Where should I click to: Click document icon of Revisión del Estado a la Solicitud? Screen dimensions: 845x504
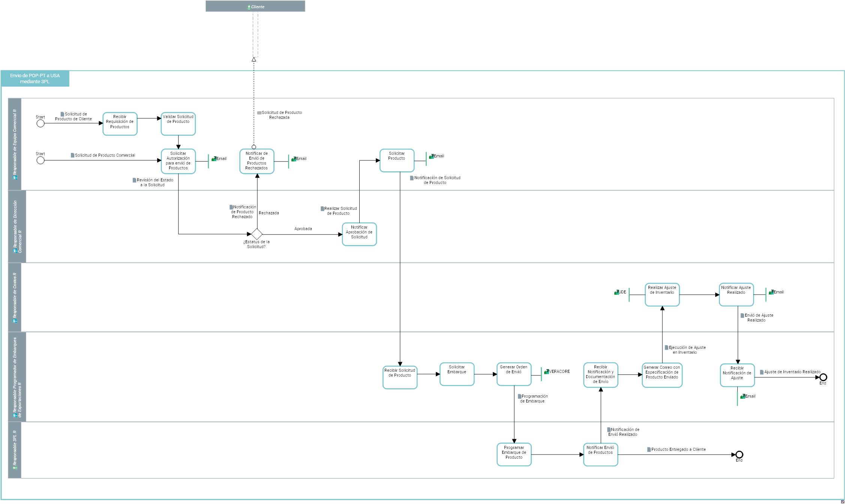pyautogui.click(x=134, y=180)
